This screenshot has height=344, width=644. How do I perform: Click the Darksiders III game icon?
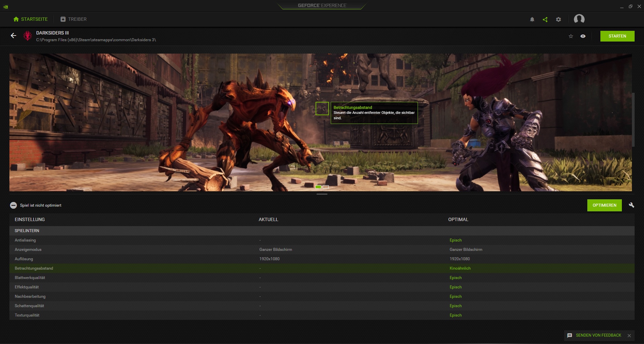pos(28,36)
